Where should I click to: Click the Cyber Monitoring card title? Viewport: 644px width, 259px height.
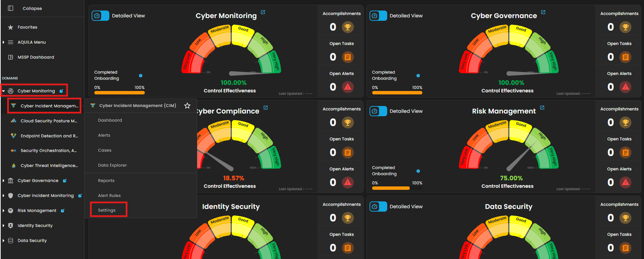[226, 16]
